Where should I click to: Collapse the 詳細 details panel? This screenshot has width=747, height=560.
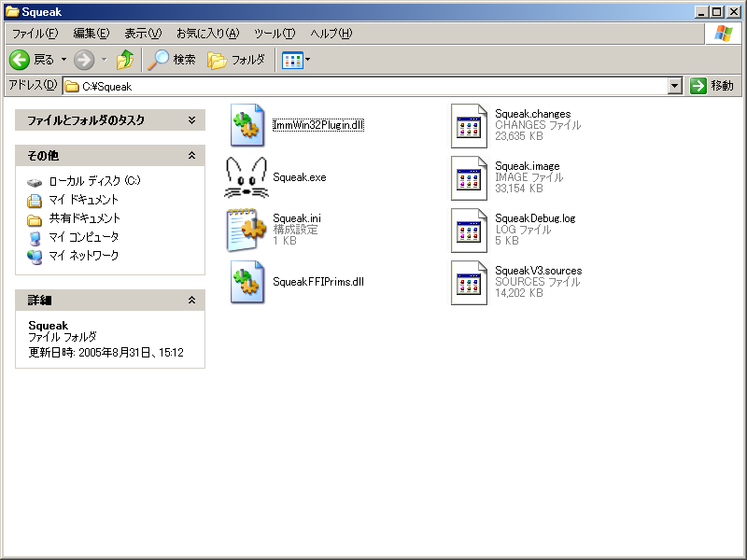191,301
